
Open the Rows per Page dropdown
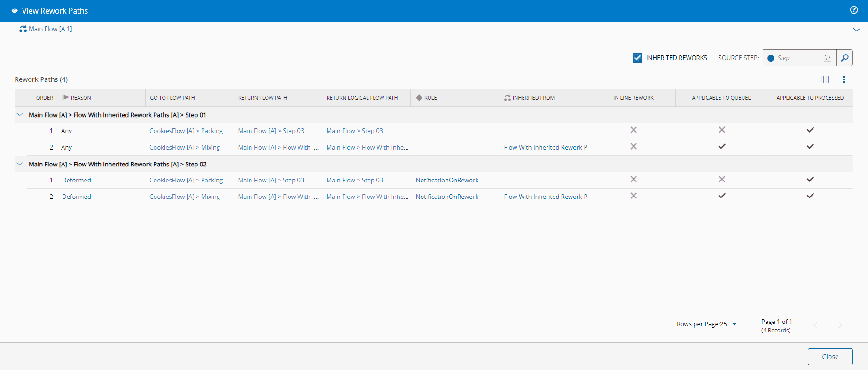[x=735, y=324]
